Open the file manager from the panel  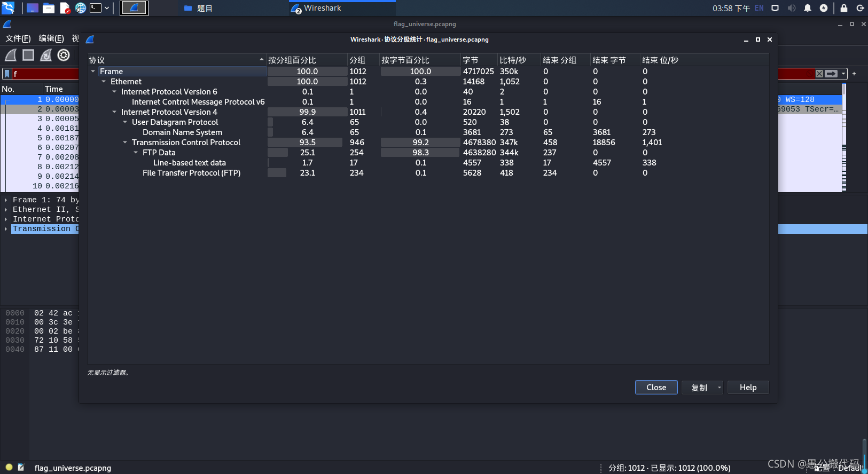click(49, 8)
